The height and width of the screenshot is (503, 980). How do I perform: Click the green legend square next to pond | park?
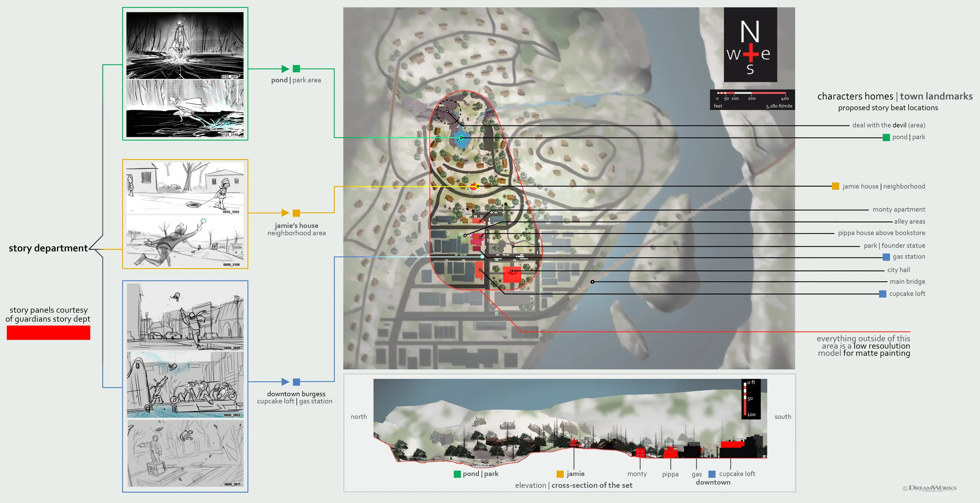886,137
